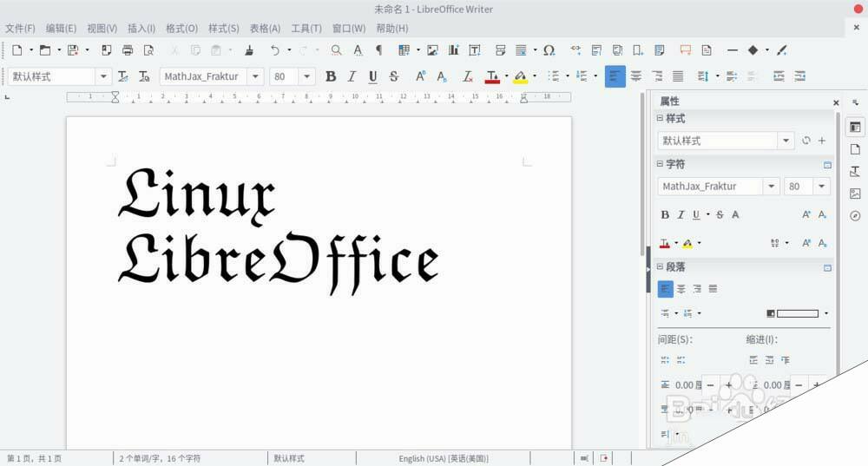The image size is (868, 466).
Task: Toggle bold in formatting toolbar
Action: (x=331, y=76)
